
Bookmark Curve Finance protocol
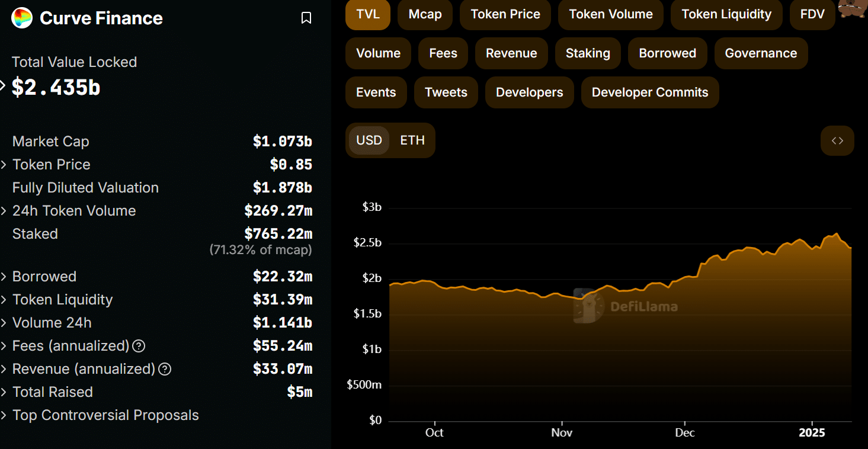point(306,18)
